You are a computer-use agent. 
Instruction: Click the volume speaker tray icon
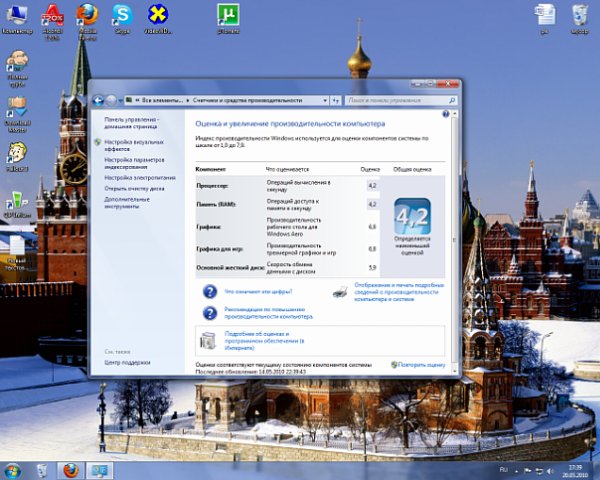(x=550, y=471)
